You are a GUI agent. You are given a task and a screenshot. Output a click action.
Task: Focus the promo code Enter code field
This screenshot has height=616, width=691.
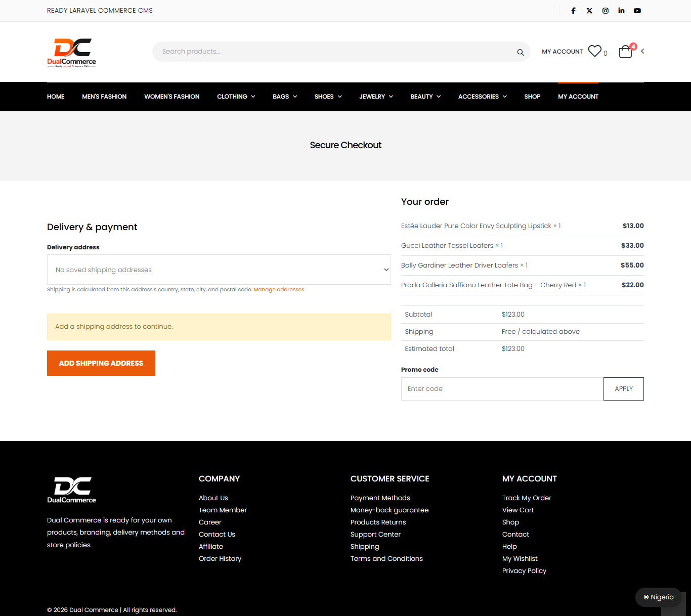click(502, 389)
